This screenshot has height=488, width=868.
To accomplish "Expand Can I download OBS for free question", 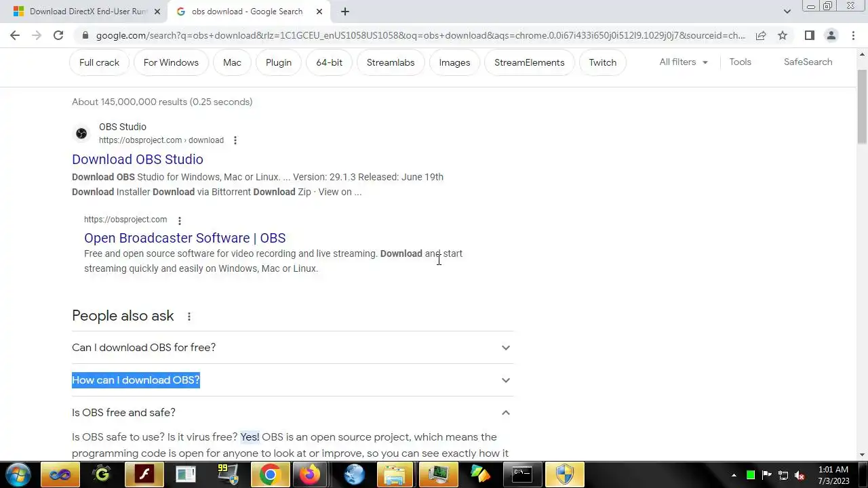I will 293,348.
